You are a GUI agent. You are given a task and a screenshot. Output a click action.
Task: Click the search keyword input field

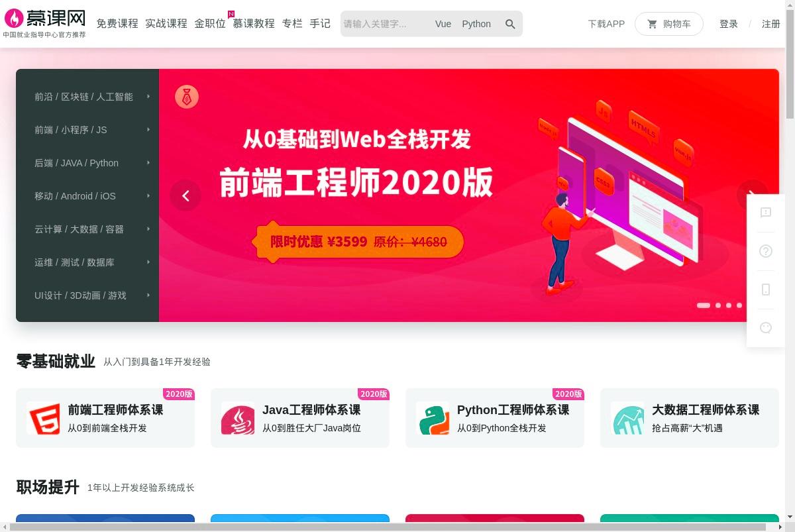click(384, 24)
